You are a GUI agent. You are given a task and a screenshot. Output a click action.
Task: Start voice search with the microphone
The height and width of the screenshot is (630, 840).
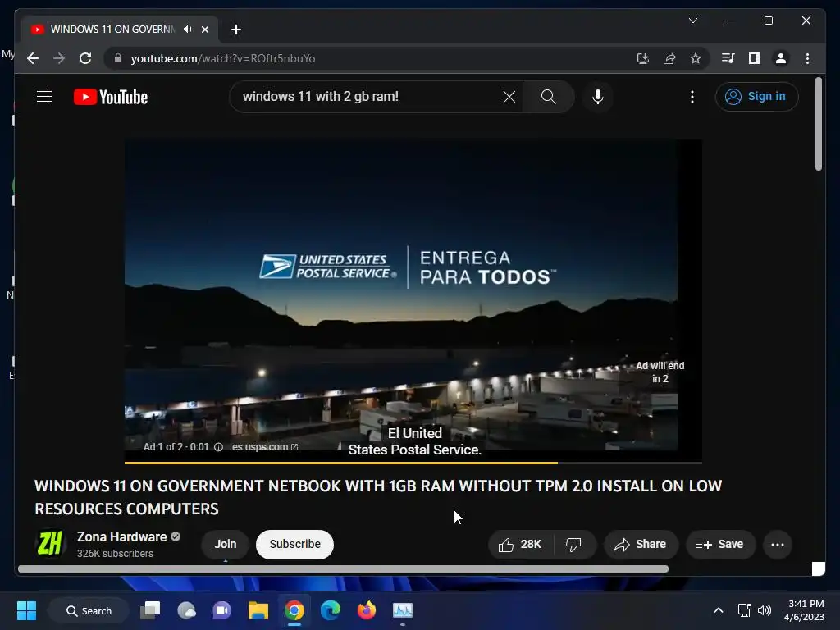598,97
